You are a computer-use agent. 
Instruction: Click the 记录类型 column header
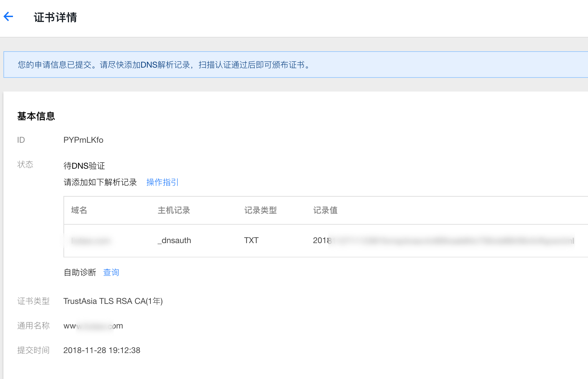[260, 210]
